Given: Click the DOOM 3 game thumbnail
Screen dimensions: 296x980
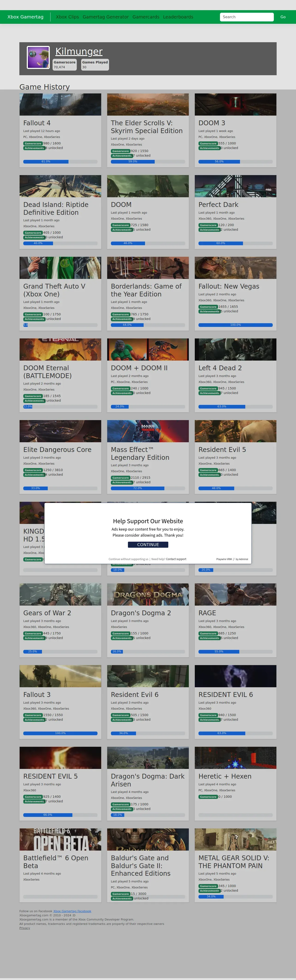Looking at the screenshot, I should click(x=236, y=105).
